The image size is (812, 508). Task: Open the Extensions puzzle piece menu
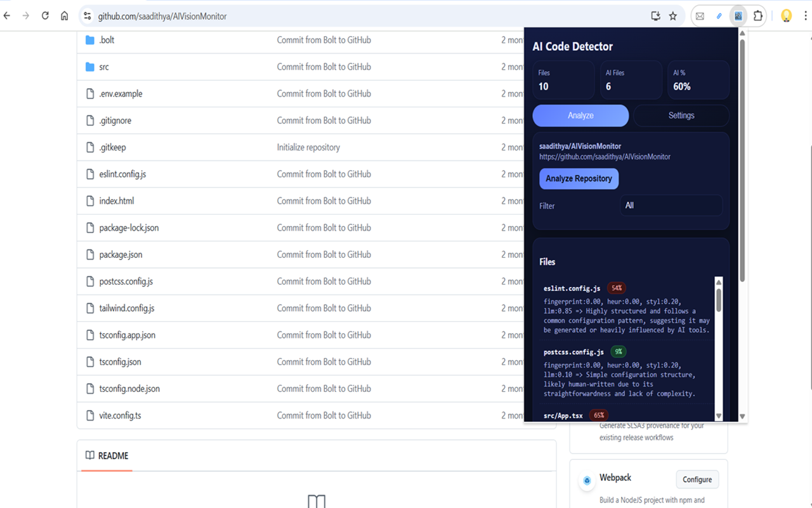coord(758,16)
